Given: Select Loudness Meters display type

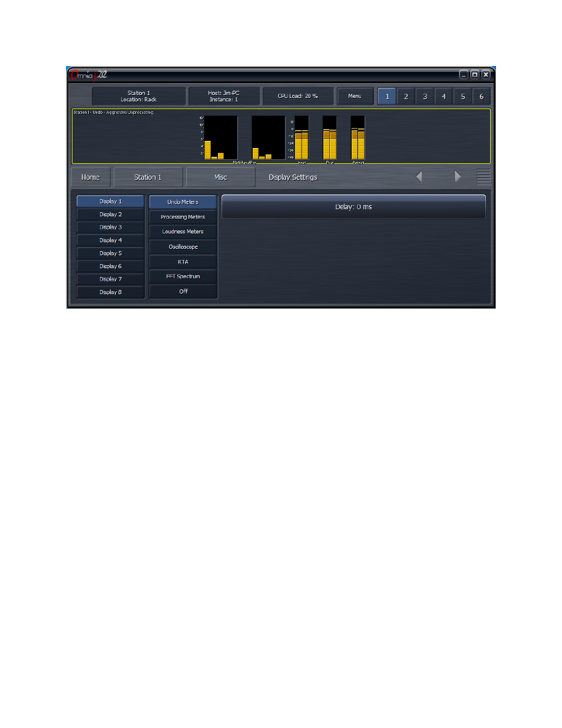Looking at the screenshot, I should pyautogui.click(x=183, y=232).
